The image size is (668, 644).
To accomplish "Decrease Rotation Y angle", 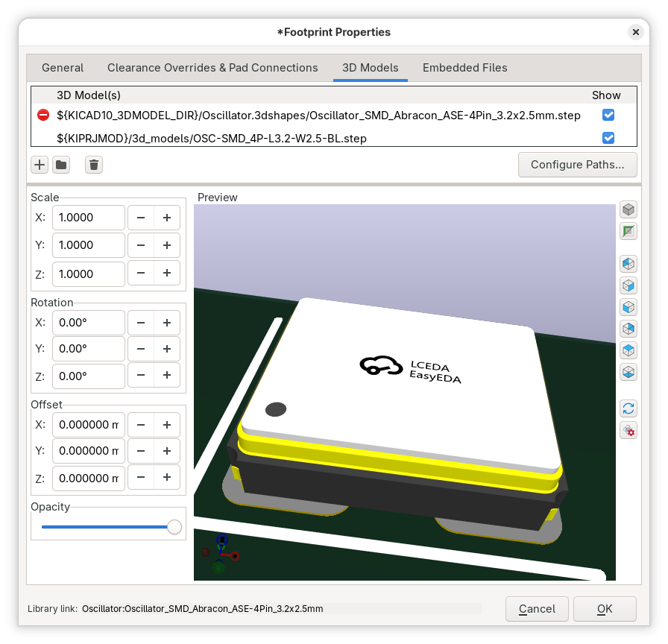I will click(141, 349).
